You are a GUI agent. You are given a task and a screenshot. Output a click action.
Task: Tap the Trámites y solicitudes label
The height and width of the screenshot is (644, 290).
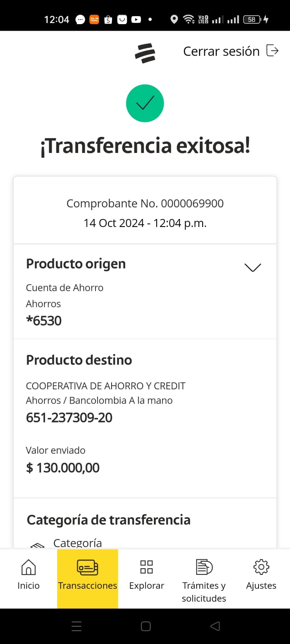pyautogui.click(x=204, y=592)
